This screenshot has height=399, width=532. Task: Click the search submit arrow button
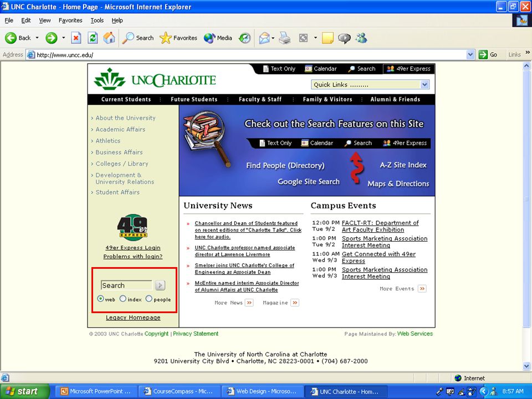coord(160,285)
